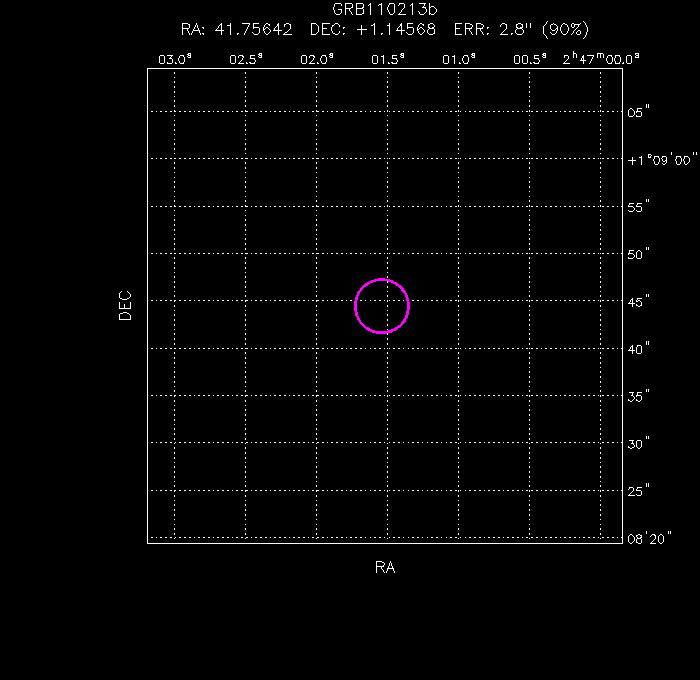The height and width of the screenshot is (680, 700).
Task: Click the 45" right axis tick label
Action: tap(640, 301)
